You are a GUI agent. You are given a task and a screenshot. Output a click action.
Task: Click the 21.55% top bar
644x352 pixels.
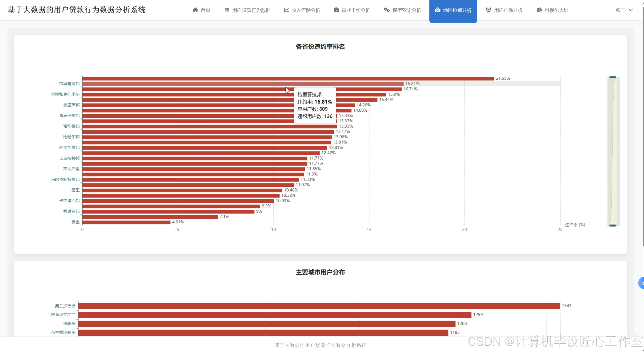click(x=288, y=78)
